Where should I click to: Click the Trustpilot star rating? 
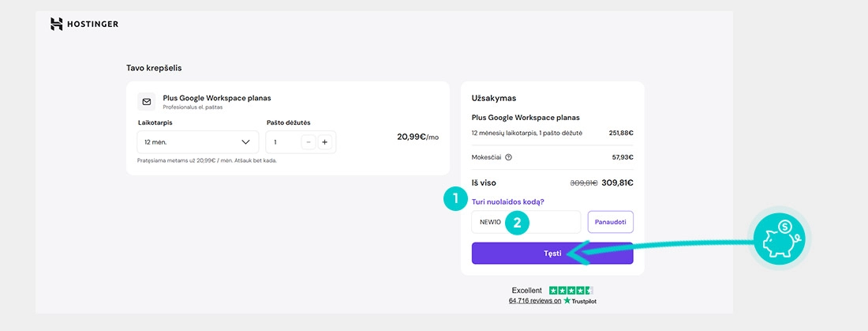[x=571, y=290]
